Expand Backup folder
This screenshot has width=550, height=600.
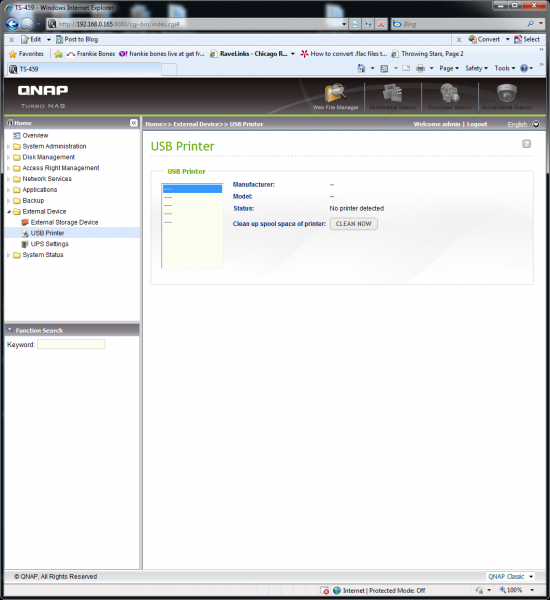8,201
